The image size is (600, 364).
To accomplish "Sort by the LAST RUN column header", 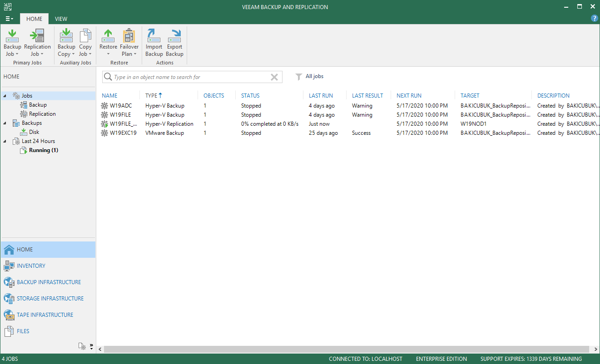I will (321, 96).
